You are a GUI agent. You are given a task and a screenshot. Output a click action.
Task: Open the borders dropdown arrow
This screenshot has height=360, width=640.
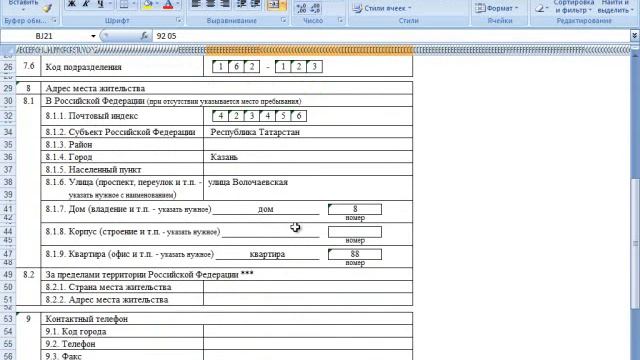(133, 4)
